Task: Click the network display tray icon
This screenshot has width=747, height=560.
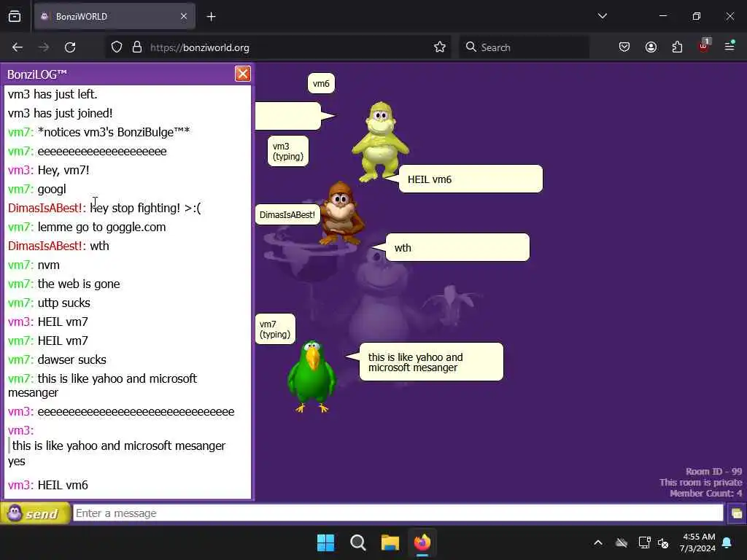Action: (645, 542)
